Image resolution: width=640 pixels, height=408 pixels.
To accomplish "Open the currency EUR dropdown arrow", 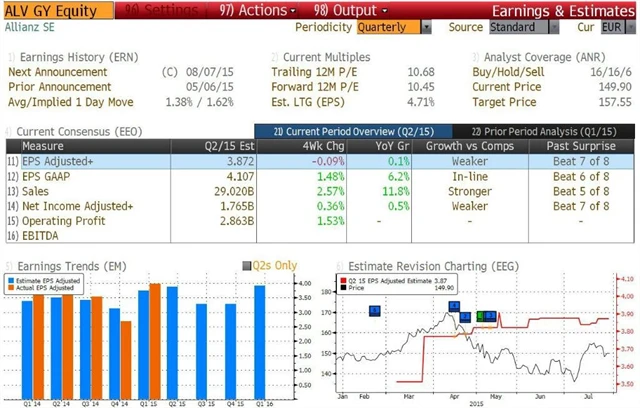I will 631,27.
